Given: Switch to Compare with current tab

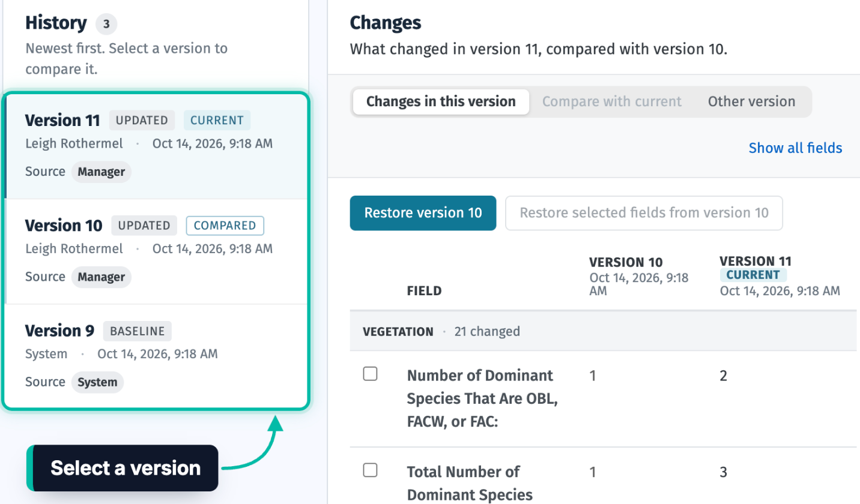Looking at the screenshot, I should coord(612,101).
